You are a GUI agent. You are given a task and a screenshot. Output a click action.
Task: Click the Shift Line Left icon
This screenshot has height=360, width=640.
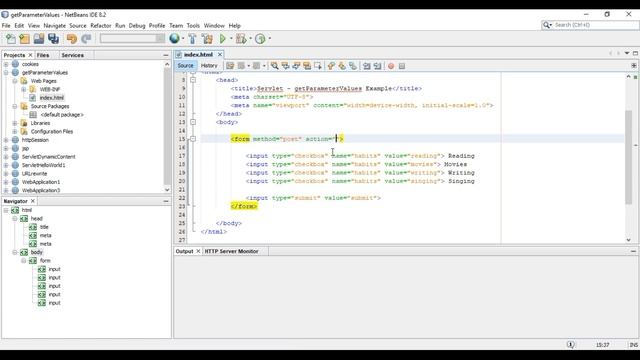(367, 66)
